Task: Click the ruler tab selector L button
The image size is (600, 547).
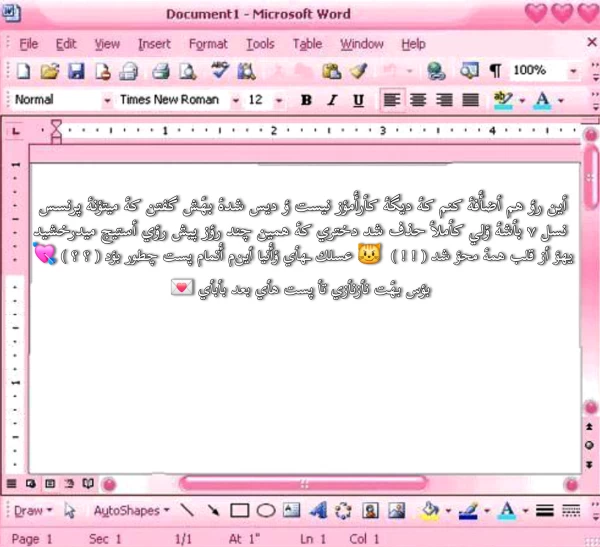Action: [15, 131]
